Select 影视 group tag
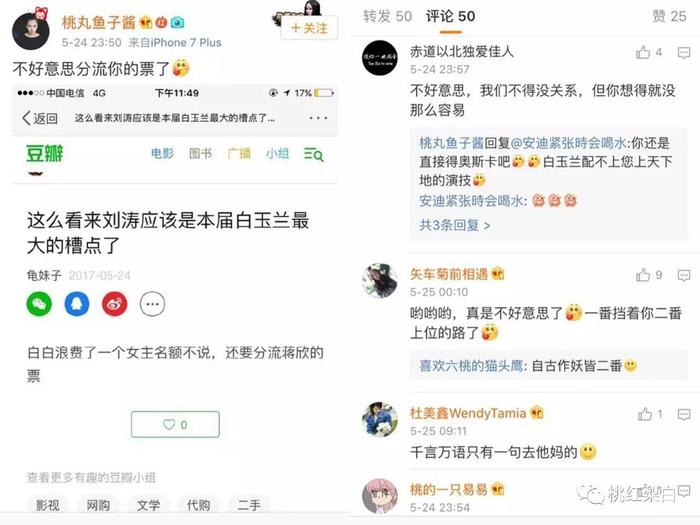The image size is (700, 525). (48, 505)
